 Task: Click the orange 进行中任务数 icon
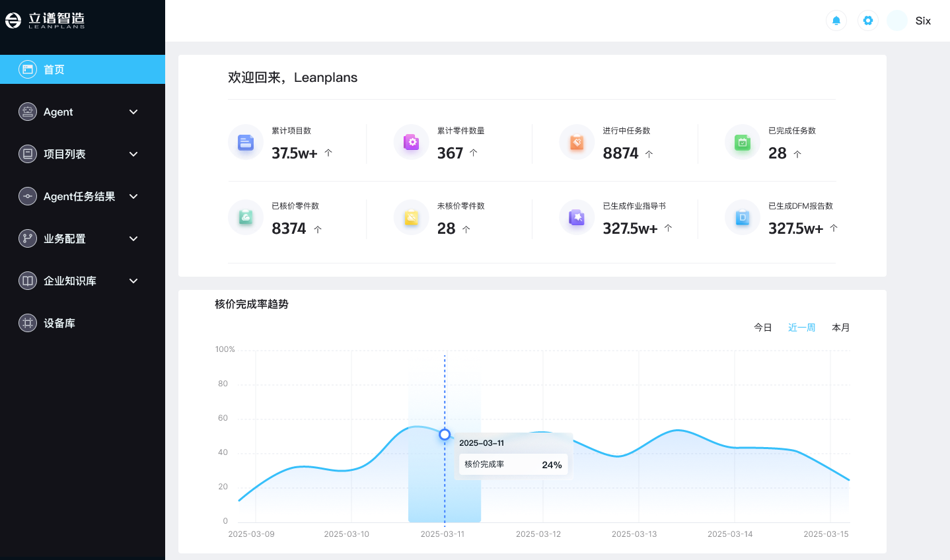pyautogui.click(x=577, y=142)
